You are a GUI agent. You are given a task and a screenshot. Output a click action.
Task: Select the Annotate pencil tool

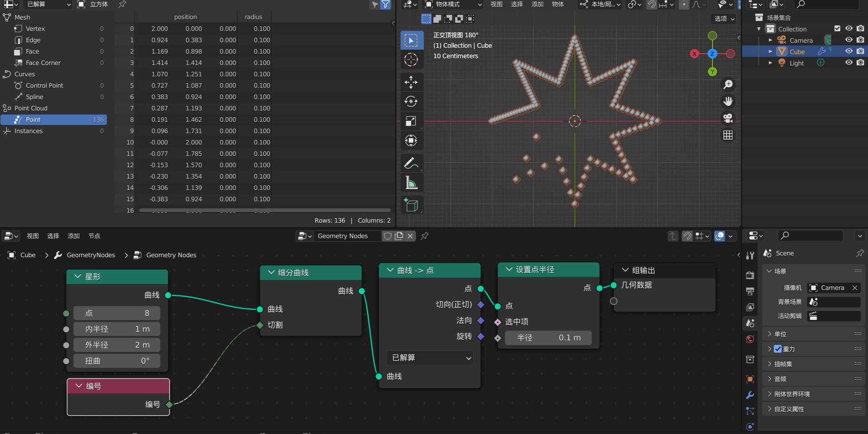pos(411,163)
